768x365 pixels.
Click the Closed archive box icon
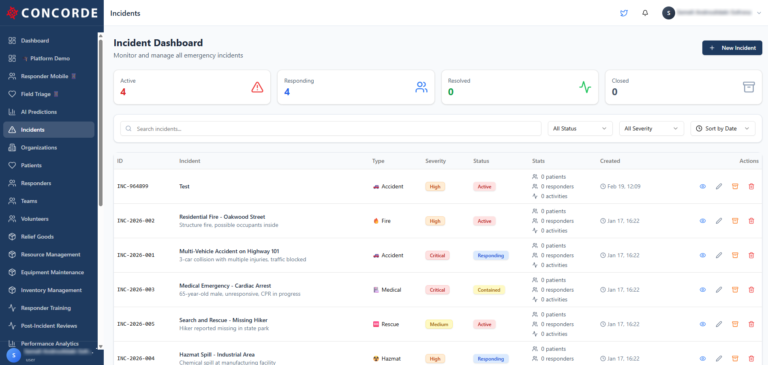749,87
